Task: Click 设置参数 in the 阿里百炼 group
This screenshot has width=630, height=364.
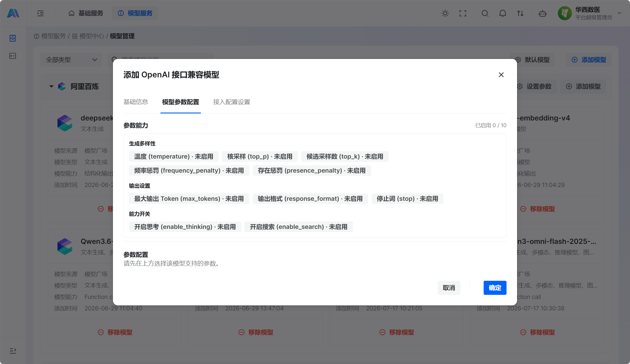Action: tap(534, 86)
